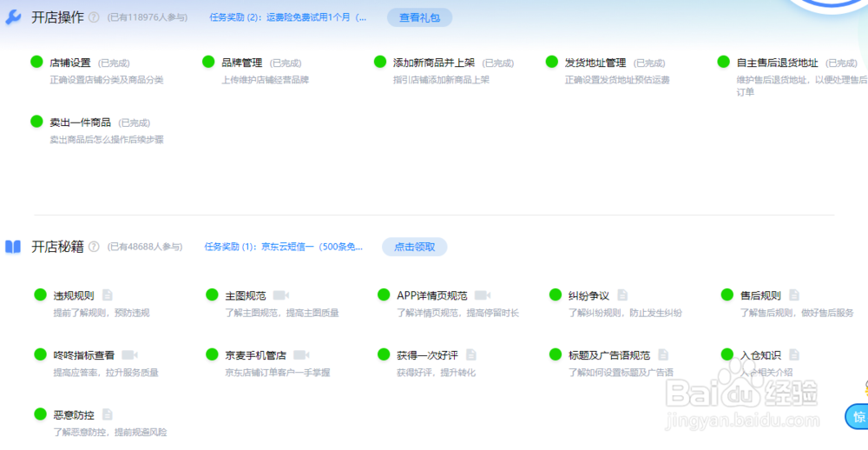Open the 发货地址管理 task

coord(595,63)
